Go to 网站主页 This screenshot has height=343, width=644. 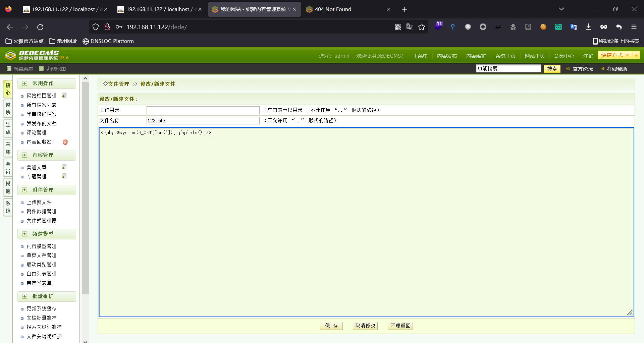(x=535, y=56)
